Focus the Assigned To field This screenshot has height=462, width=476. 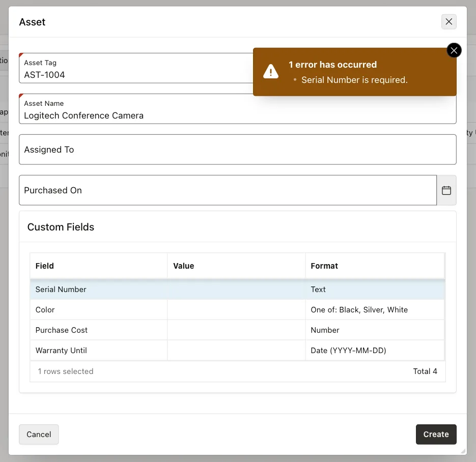coord(237,150)
